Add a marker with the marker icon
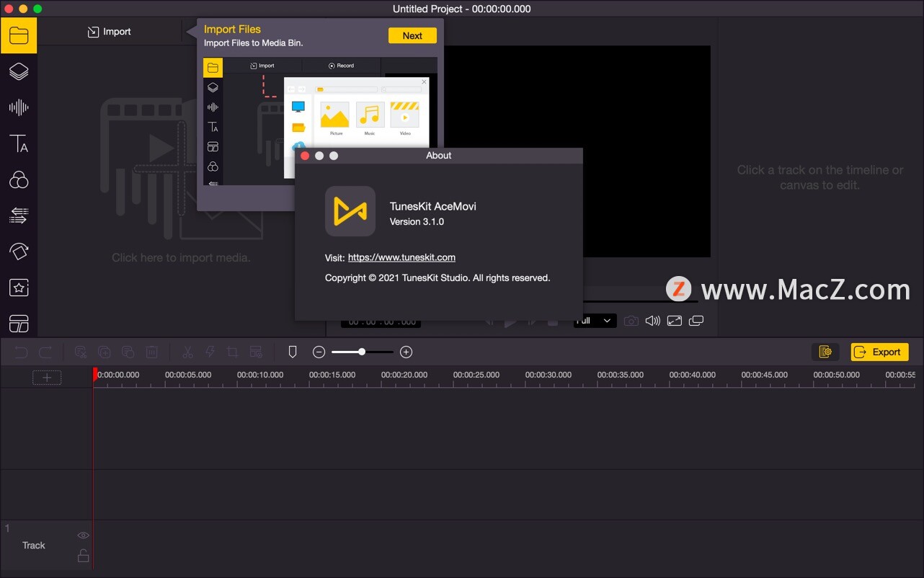 click(x=293, y=352)
